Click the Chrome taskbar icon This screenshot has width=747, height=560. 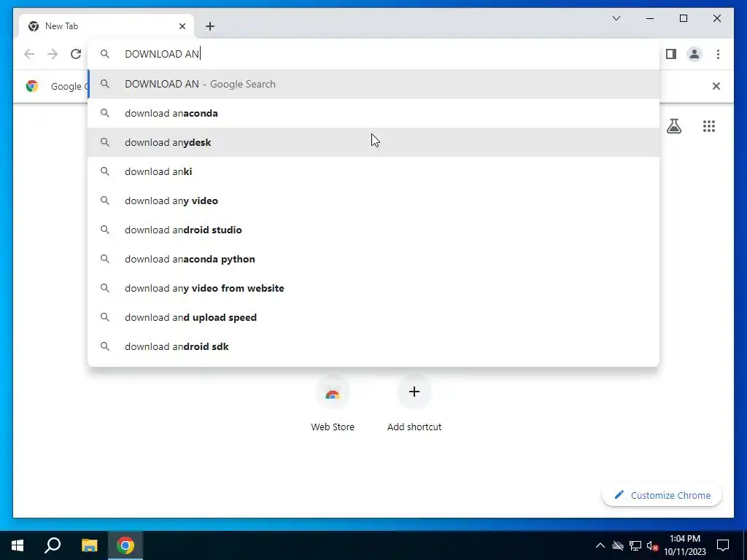click(x=125, y=545)
